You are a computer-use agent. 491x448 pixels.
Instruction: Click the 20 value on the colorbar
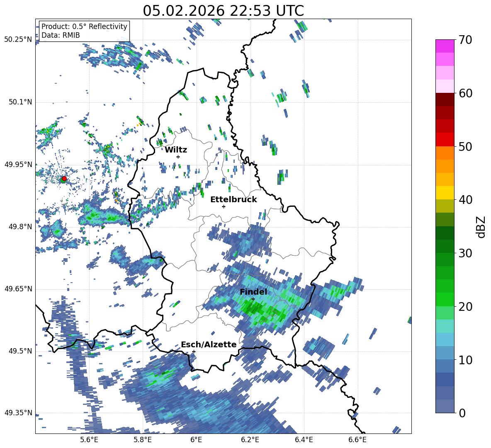click(x=465, y=307)
